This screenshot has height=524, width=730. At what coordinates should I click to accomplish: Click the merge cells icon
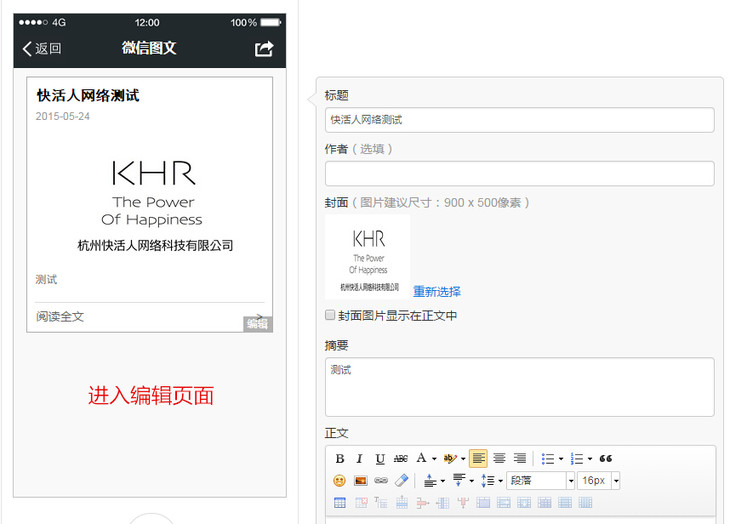483,503
